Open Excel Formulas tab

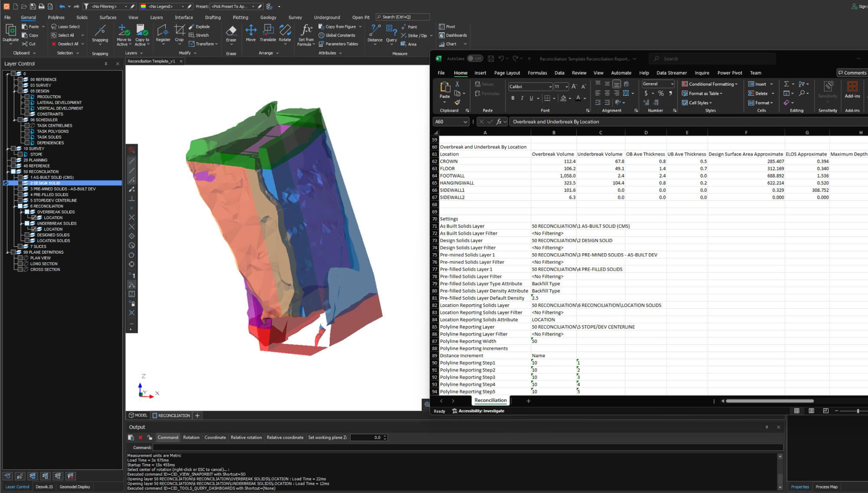537,73
